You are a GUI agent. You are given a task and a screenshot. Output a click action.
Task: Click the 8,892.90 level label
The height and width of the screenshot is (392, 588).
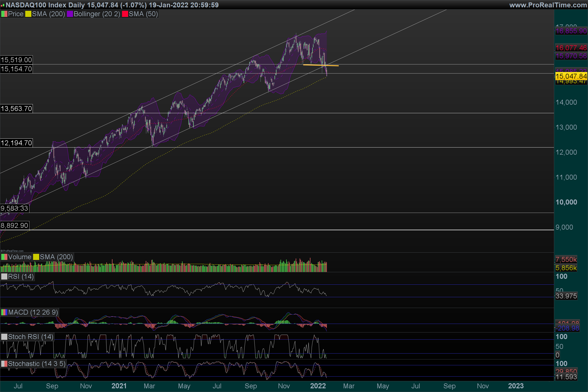click(14, 225)
